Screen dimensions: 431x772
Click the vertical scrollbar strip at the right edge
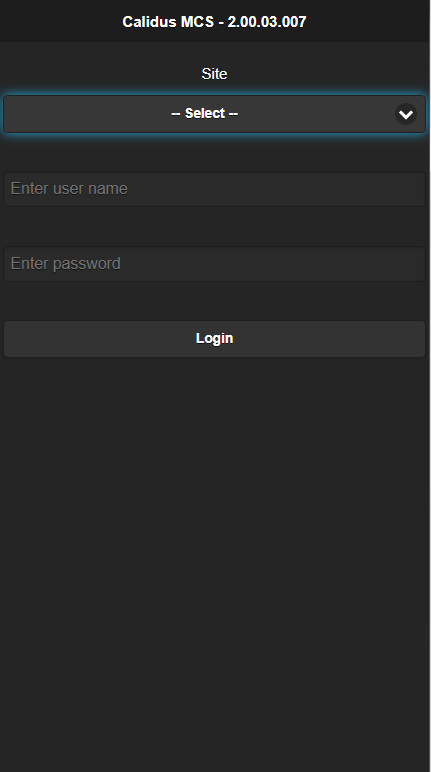click(430, 386)
